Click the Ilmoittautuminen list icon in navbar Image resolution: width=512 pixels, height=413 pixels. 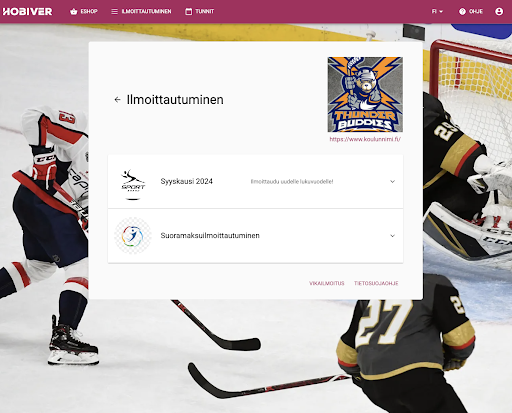click(114, 12)
